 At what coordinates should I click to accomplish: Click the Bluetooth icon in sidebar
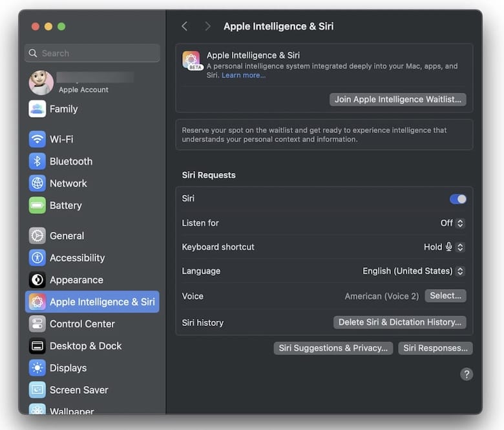[x=37, y=161]
